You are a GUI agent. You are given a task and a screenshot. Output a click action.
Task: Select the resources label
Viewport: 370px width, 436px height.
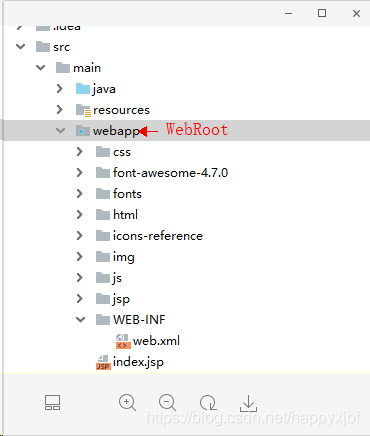click(x=121, y=110)
